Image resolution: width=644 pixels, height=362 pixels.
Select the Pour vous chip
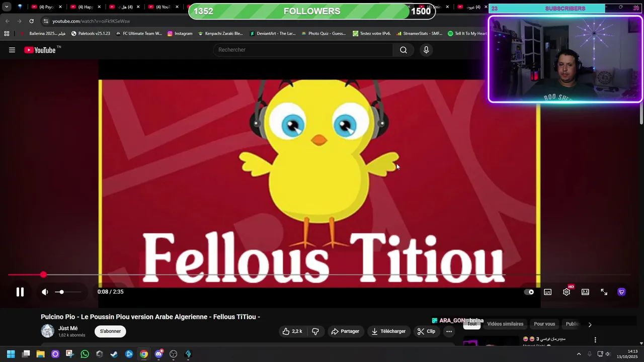click(544, 324)
